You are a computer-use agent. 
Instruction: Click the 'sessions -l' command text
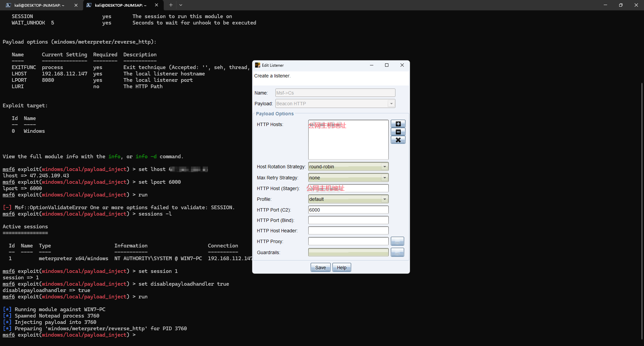(155, 214)
